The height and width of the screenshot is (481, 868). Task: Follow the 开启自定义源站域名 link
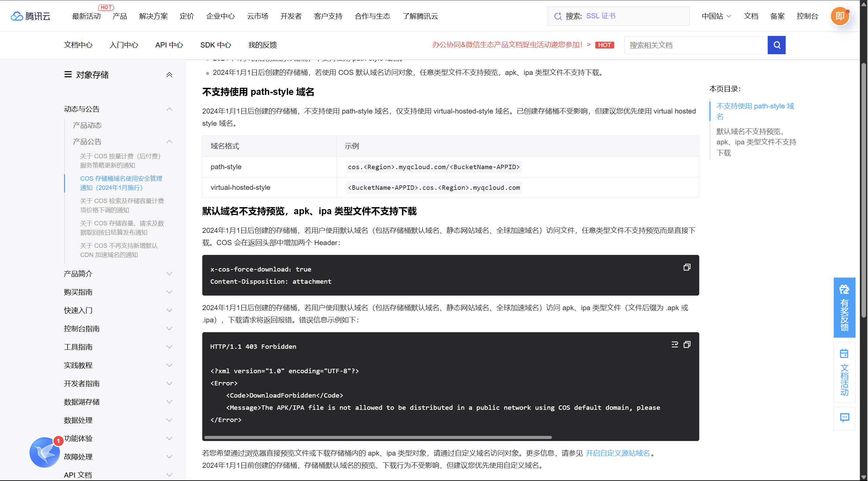pos(617,453)
